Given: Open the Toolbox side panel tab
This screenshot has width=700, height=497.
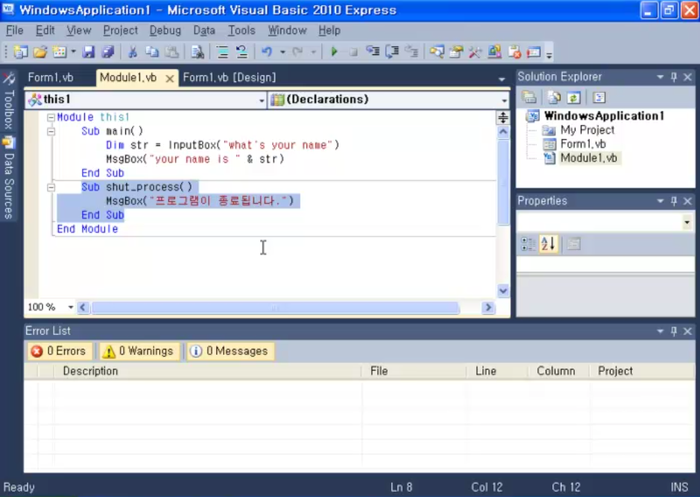Looking at the screenshot, I should point(8,102).
